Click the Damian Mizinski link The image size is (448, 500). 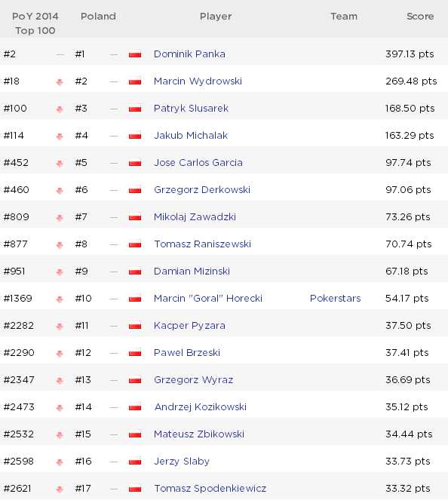pyautogui.click(x=192, y=271)
